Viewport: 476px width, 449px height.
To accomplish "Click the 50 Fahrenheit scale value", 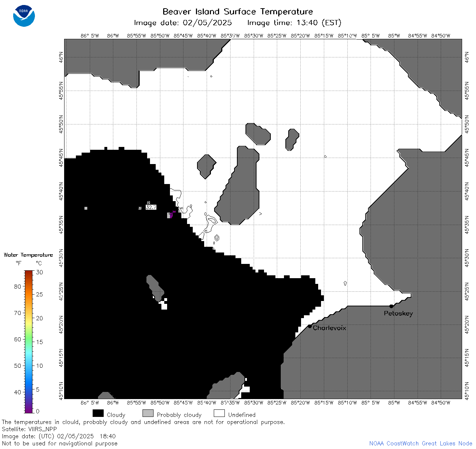I will point(17,366).
